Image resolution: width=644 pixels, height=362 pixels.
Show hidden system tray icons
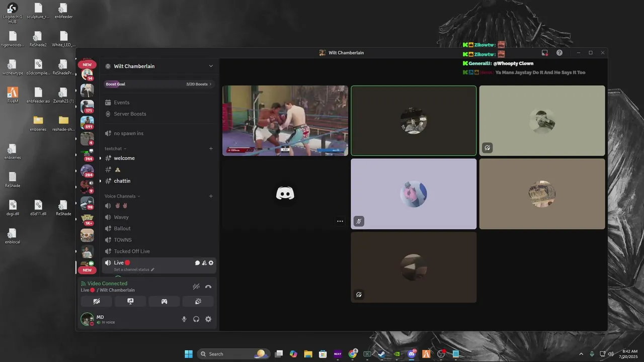(x=581, y=354)
